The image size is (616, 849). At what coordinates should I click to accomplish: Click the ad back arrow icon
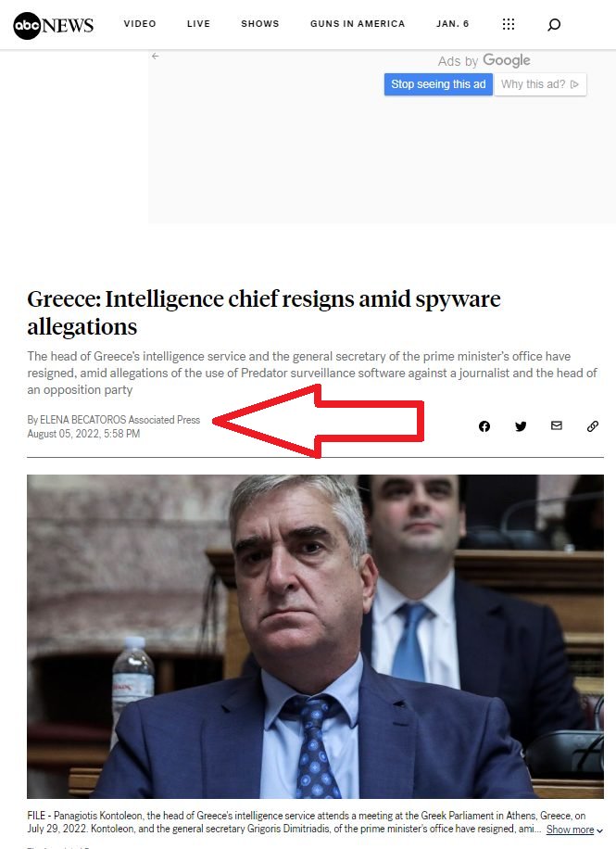tap(156, 57)
